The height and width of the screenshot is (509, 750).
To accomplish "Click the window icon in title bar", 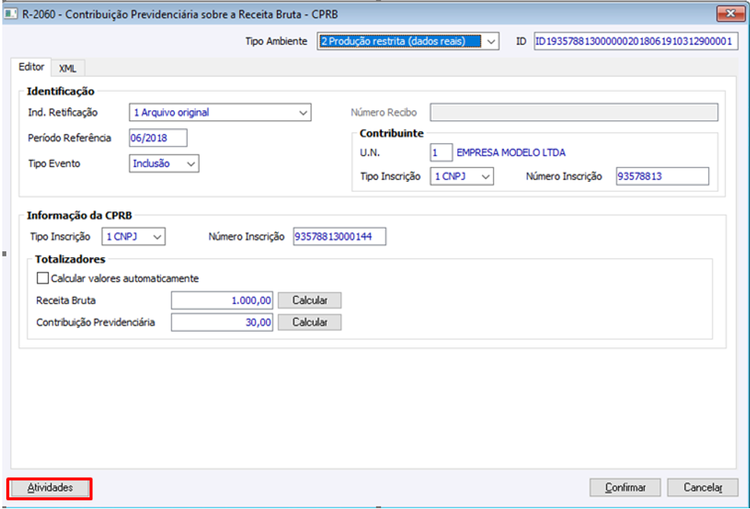I will click(x=11, y=14).
